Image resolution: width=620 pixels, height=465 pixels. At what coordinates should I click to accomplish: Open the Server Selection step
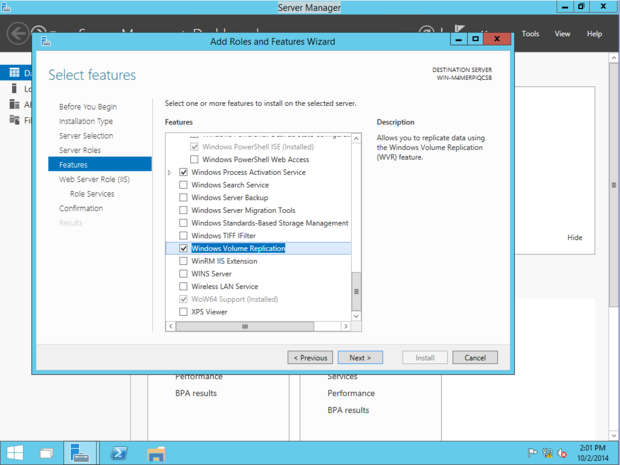[86, 136]
